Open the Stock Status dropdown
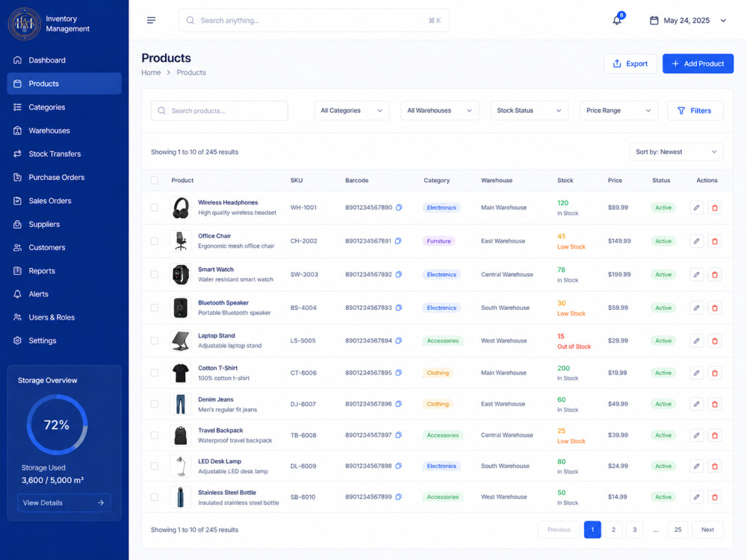 click(x=530, y=111)
